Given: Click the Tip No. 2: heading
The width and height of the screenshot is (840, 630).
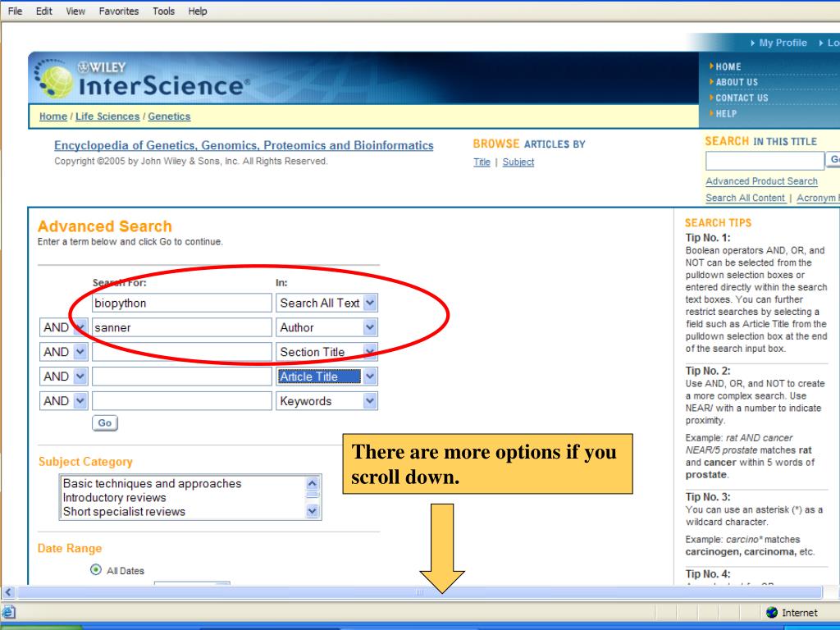Looking at the screenshot, I should 708,371.
